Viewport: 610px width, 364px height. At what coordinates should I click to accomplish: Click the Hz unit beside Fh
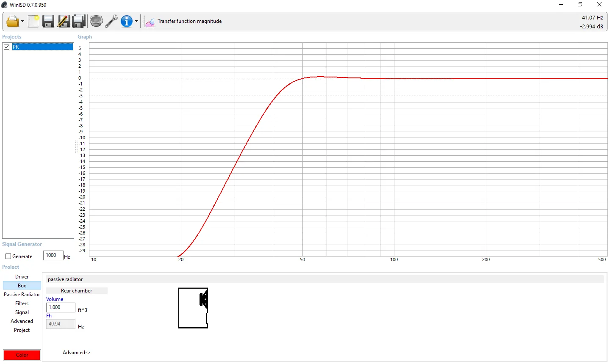point(81,327)
